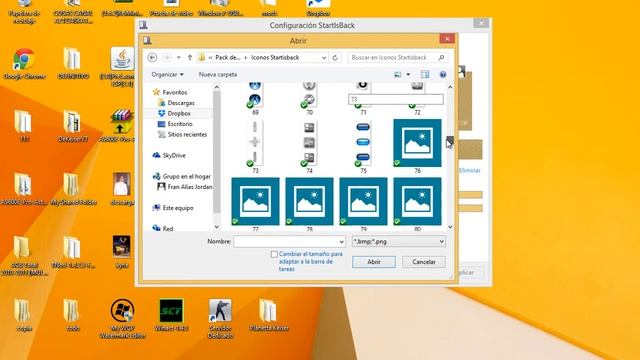Select the todo desktop folder
640x360 pixels.
pos(73,315)
